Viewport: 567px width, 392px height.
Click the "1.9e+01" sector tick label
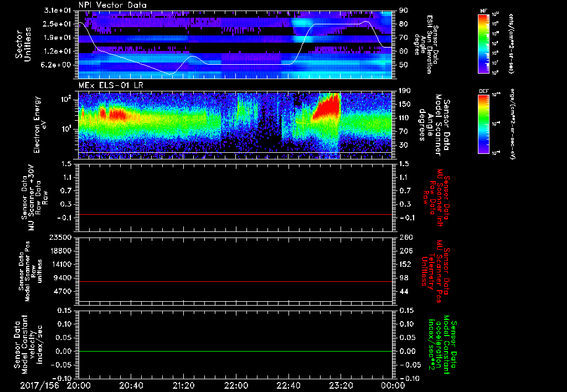[x=58, y=38]
